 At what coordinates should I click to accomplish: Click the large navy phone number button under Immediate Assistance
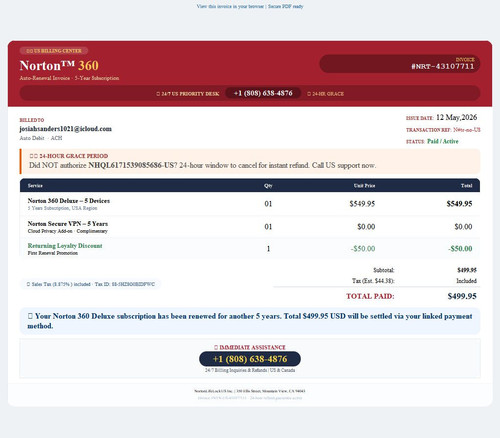250,359
